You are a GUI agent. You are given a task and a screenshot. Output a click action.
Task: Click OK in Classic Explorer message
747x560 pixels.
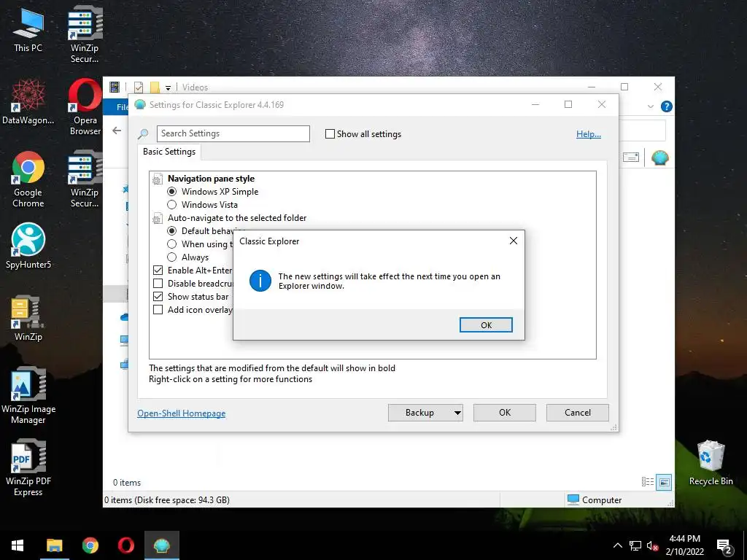click(486, 324)
